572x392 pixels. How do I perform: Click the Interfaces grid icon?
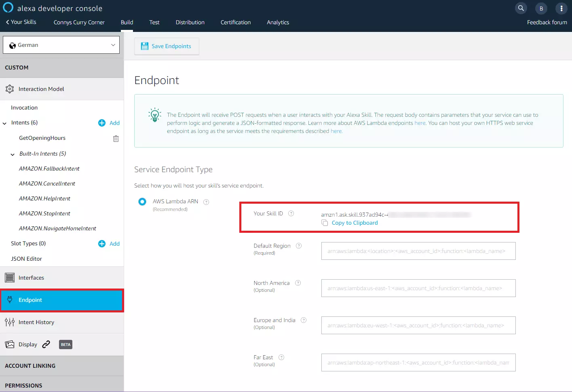(x=10, y=278)
